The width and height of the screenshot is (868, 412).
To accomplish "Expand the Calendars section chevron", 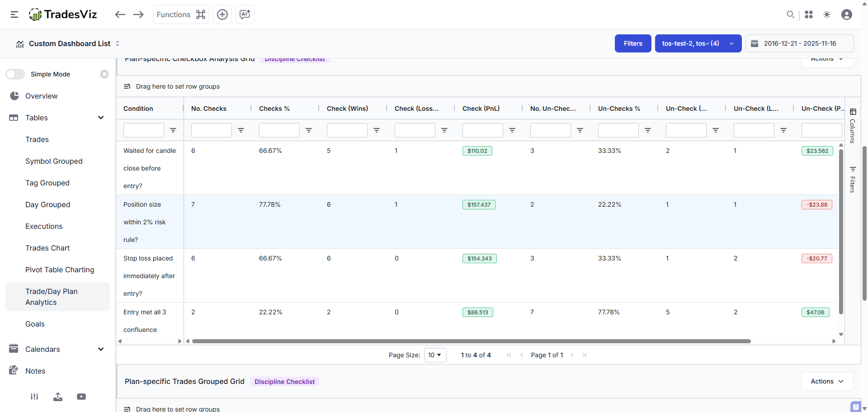I will pos(101,349).
